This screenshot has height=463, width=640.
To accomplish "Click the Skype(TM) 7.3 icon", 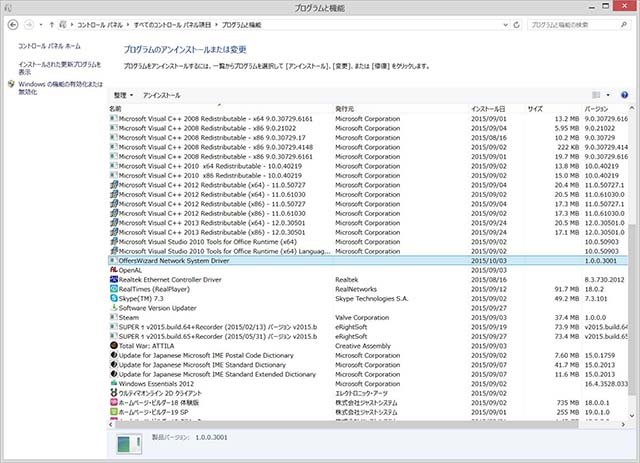I will point(114,298).
